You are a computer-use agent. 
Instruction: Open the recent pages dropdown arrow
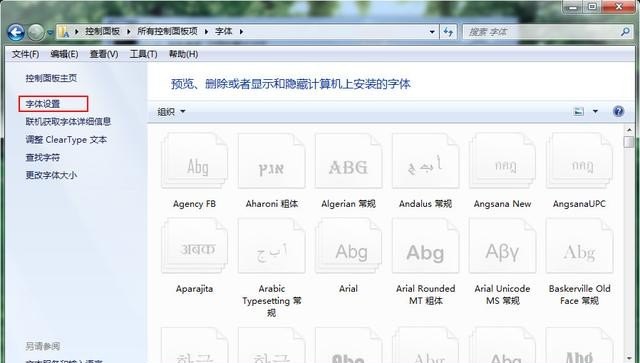[x=50, y=32]
